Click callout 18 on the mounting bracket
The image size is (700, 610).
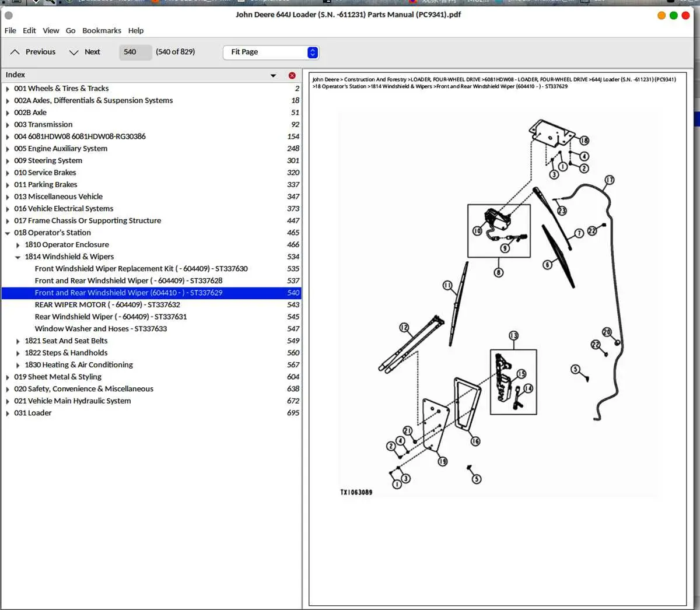pos(584,141)
